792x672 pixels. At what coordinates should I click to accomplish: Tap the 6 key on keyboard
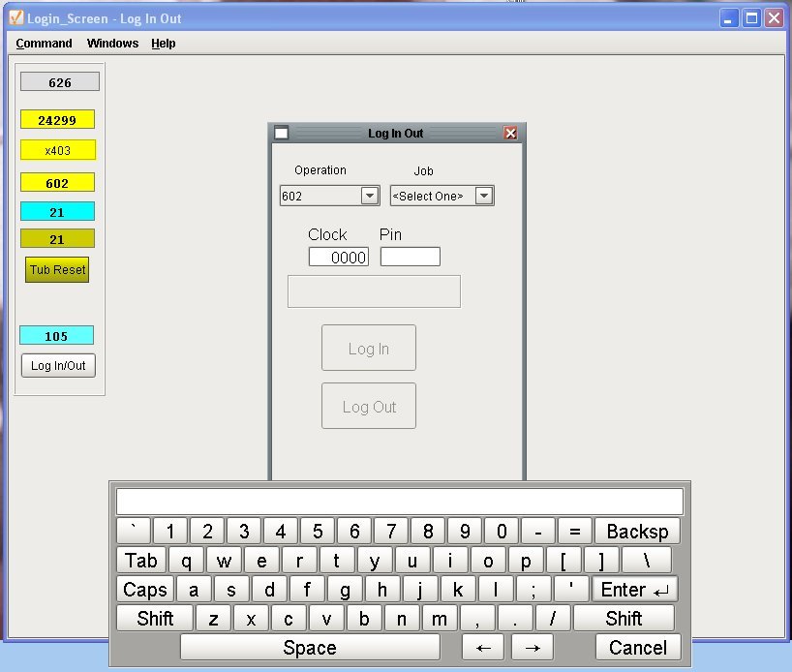[354, 531]
